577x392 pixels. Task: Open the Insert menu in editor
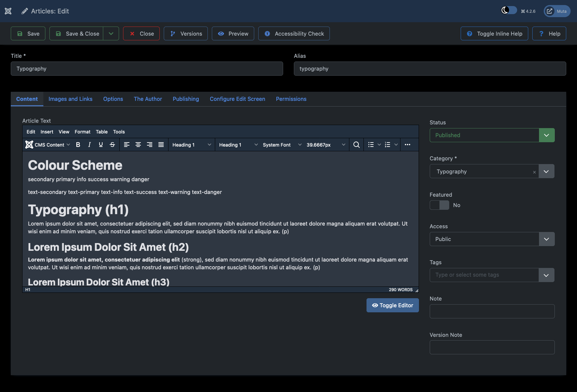(x=47, y=132)
